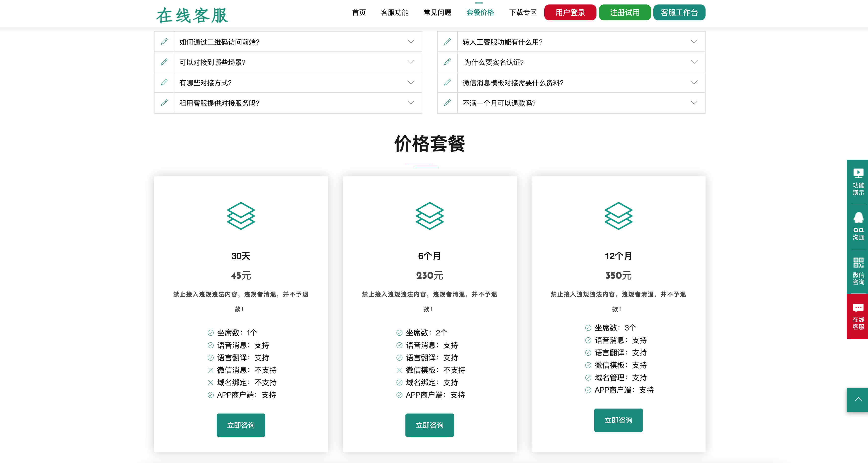The height and width of the screenshot is (463, 868).
Task: Click the 350元 price text
Action: [618, 276]
